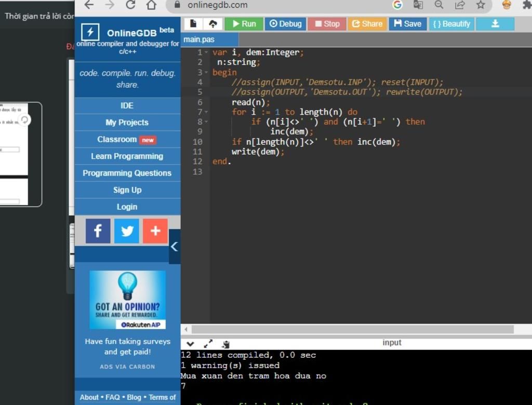Viewport: 532px width, 405px height.
Task: Fold the code block at line 7
Action: point(206,112)
